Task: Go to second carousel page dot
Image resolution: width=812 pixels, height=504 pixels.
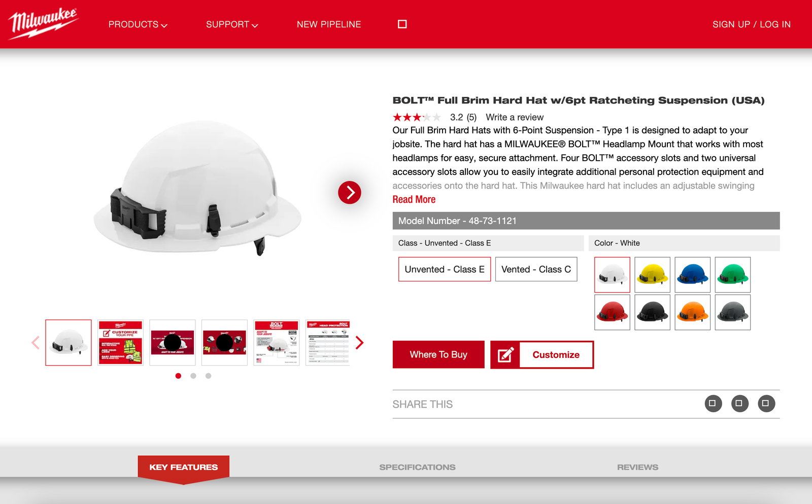Action: tap(193, 376)
